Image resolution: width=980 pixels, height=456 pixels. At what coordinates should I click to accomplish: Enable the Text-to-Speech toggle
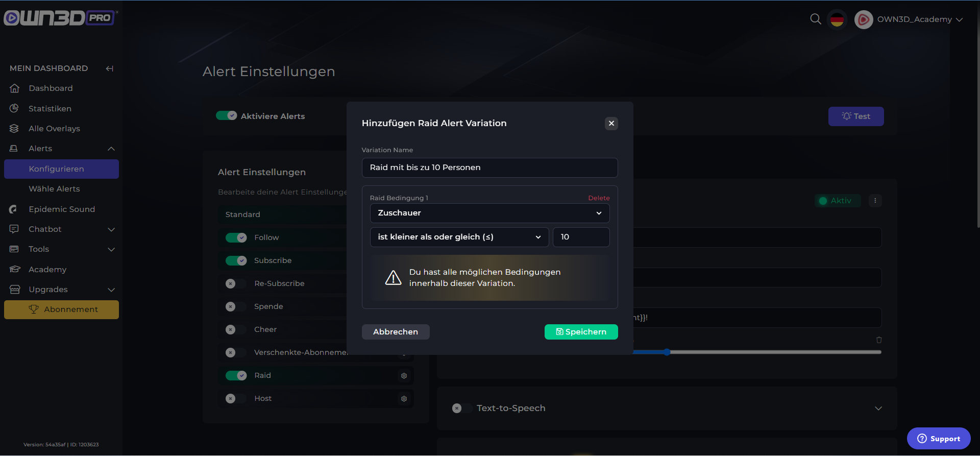coord(461,409)
